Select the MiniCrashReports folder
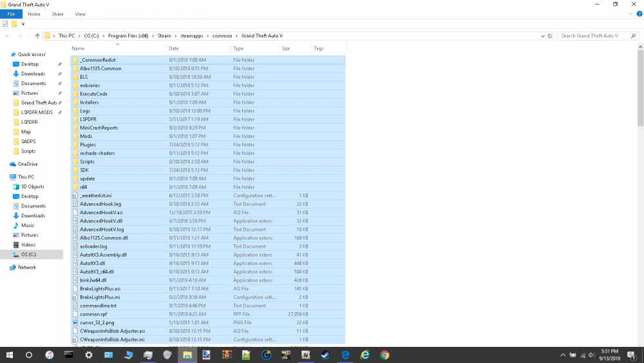The height and width of the screenshot is (363, 644). point(208,128)
